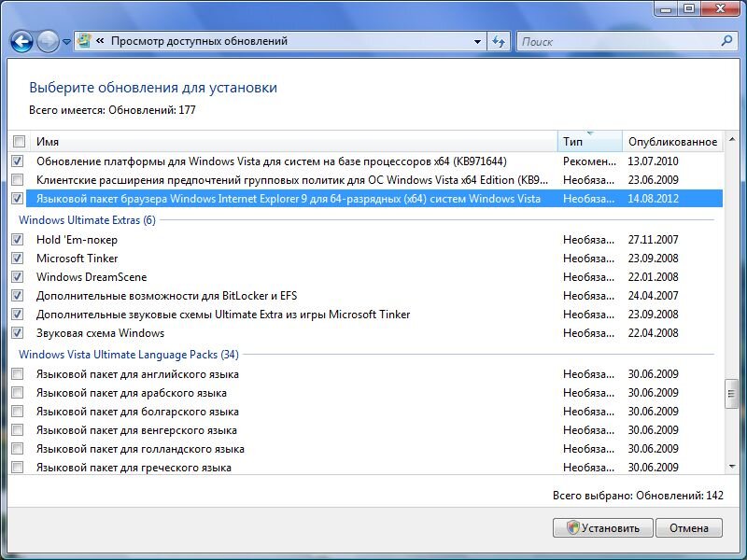
Task: Click the forward navigation arrow
Action: click(x=46, y=41)
